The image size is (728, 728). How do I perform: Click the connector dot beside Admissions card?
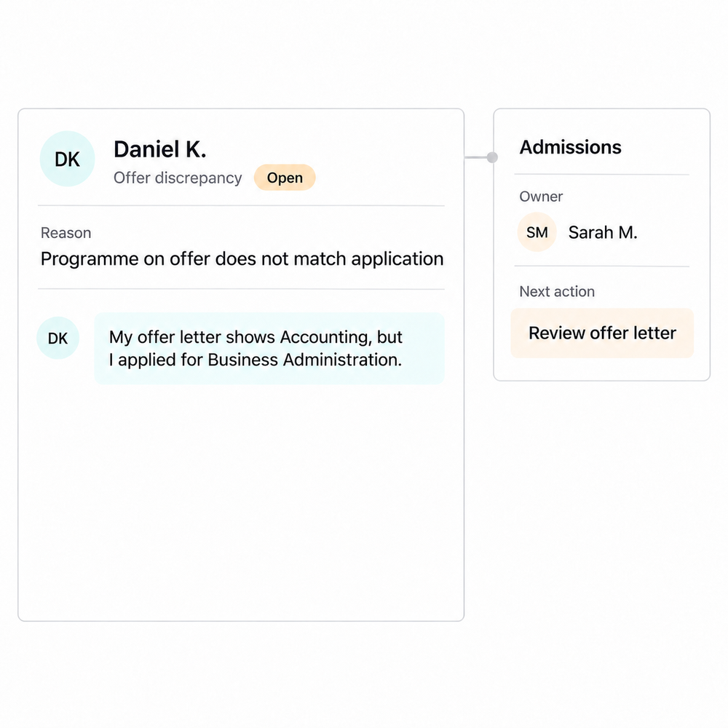pyautogui.click(x=492, y=157)
